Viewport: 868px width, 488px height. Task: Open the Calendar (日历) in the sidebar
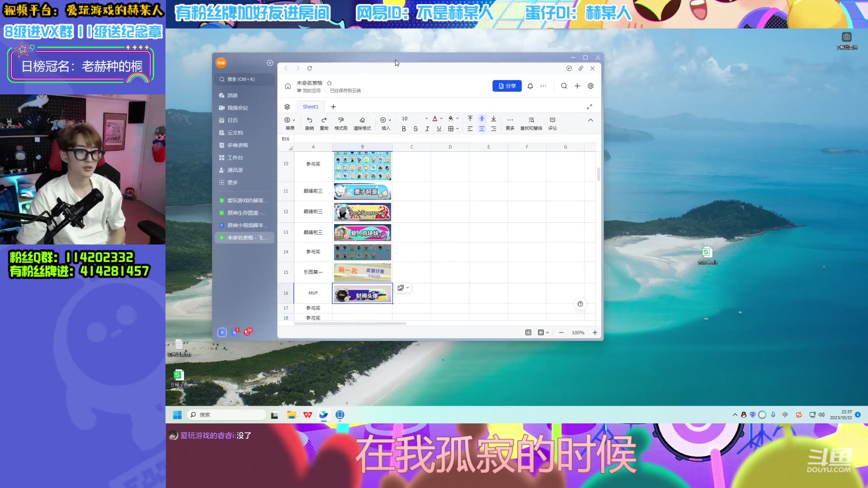click(x=233, y=120)
